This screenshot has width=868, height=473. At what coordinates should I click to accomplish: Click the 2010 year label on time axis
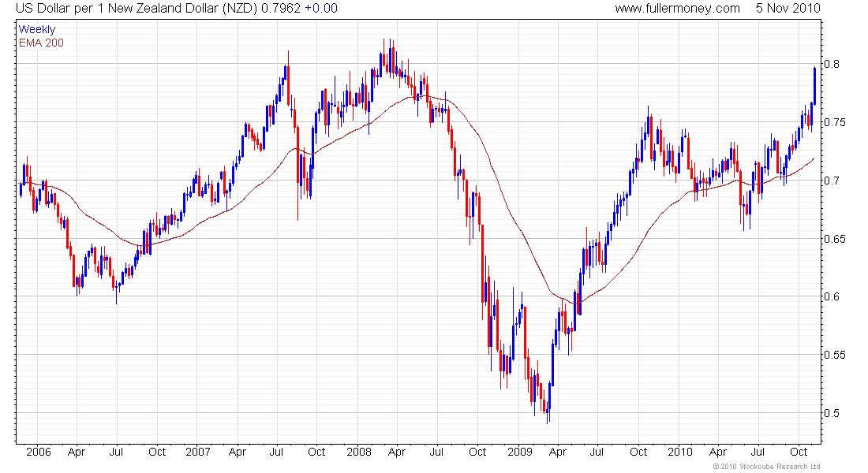tap(679, 452)
